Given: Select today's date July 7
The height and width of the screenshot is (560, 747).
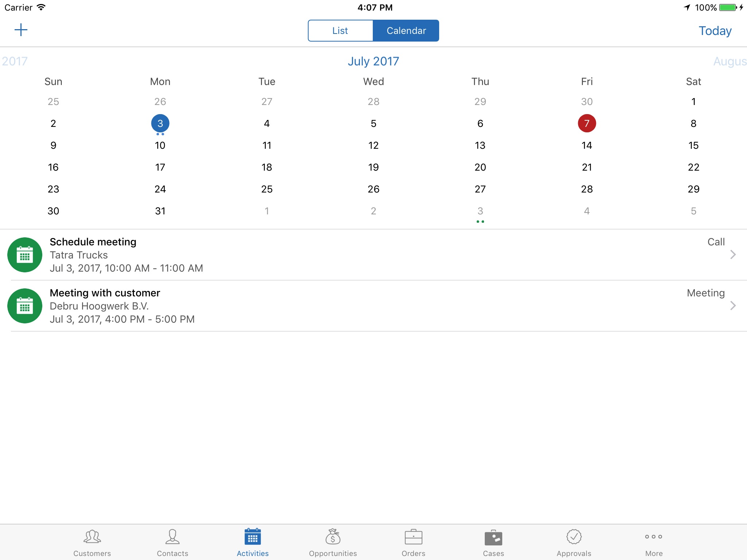Looking at the screenshot, I should coord(587,124).
